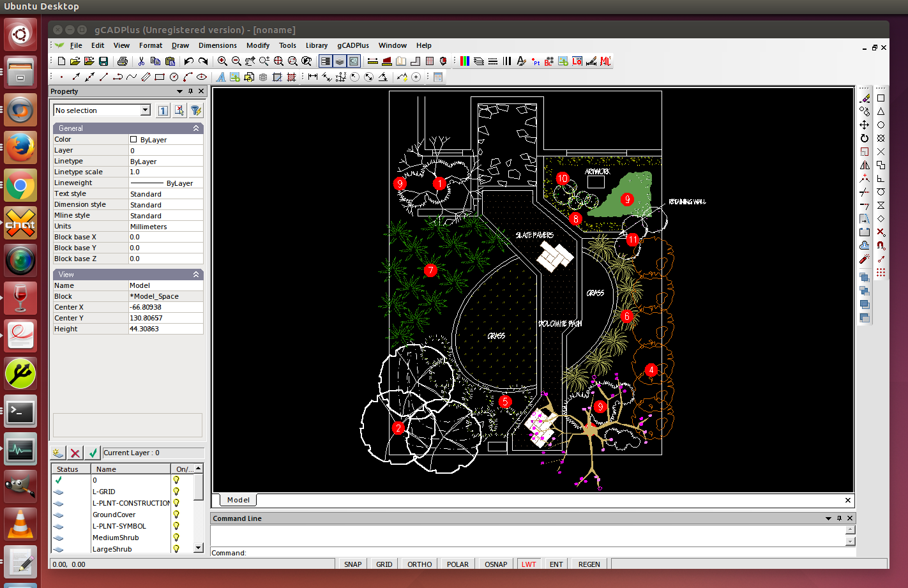The width and height of the screenshot is (908, 588).
Task: Open the print tool from the toolbar
Action: point(121,61)
